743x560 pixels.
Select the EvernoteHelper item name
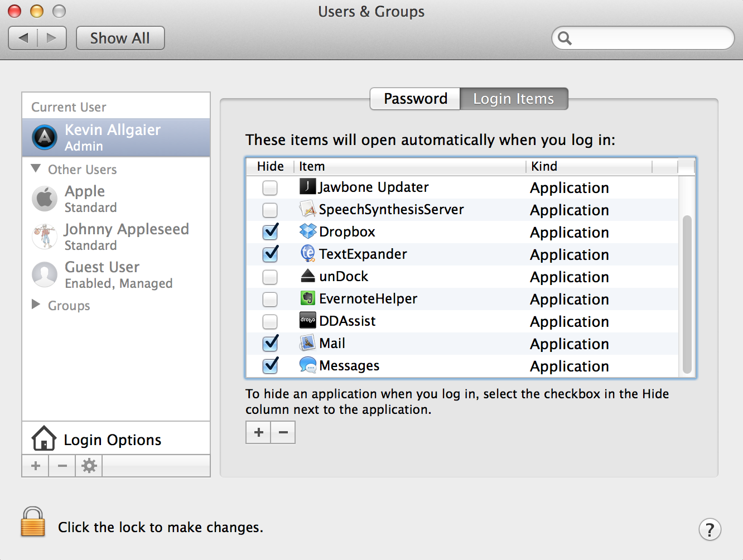(368, 298)
